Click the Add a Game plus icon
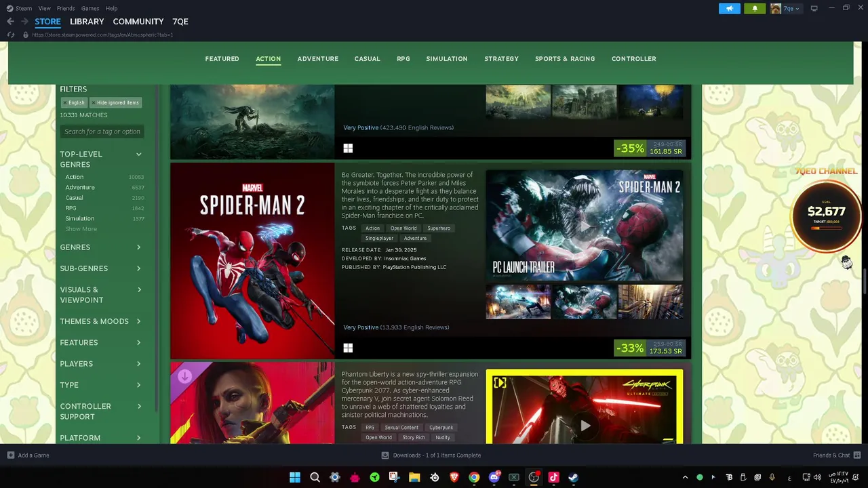This screenshot has height=488, width=868. pyautogui.click(x=11, y=455)
